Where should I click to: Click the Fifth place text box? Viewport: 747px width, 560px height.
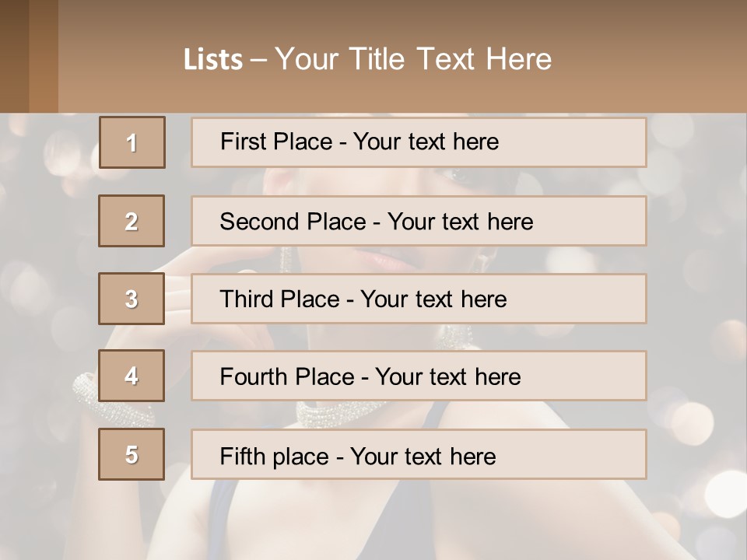(419, 454)
